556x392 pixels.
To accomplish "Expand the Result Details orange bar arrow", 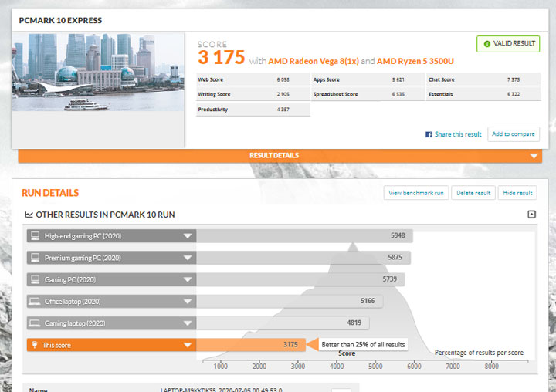I will (x=534, y=156).
